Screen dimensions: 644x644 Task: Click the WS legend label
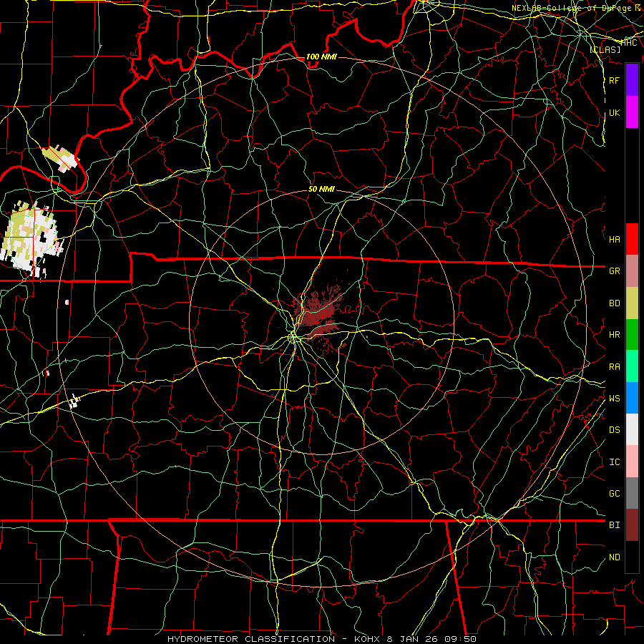(614, 399)
